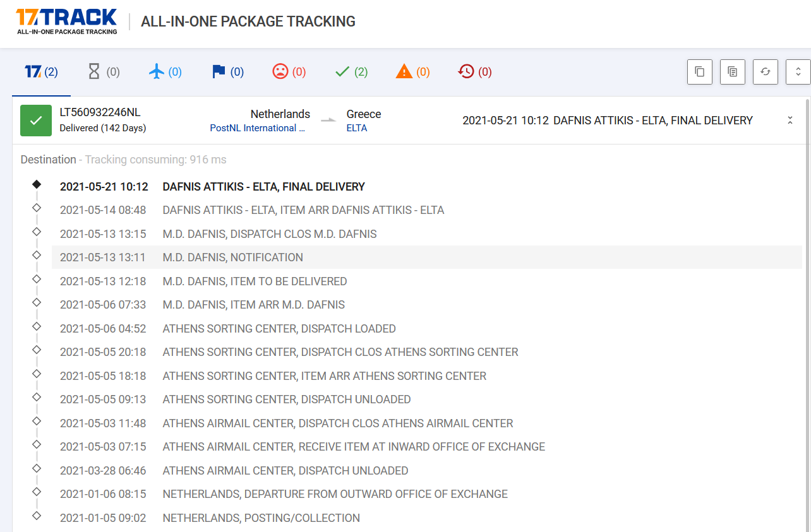Click the filled diamond marker for final delivery

(37, 184)
